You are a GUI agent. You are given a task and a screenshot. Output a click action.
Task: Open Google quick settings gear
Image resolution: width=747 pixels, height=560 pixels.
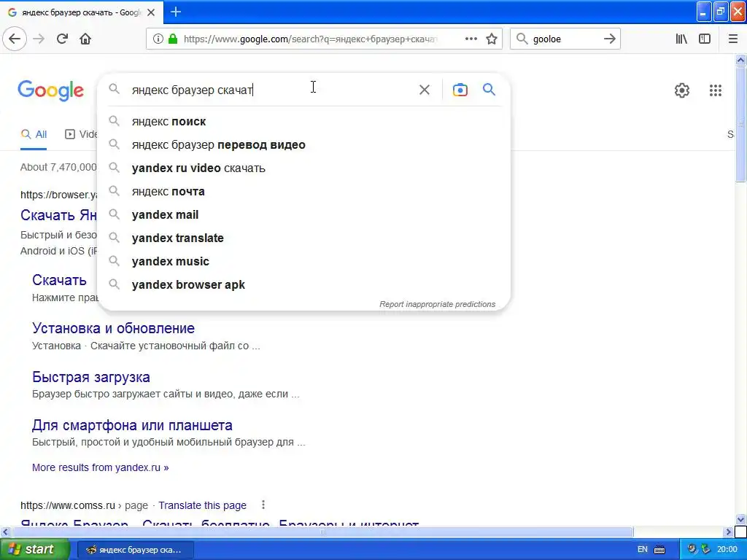coord(682,90)
